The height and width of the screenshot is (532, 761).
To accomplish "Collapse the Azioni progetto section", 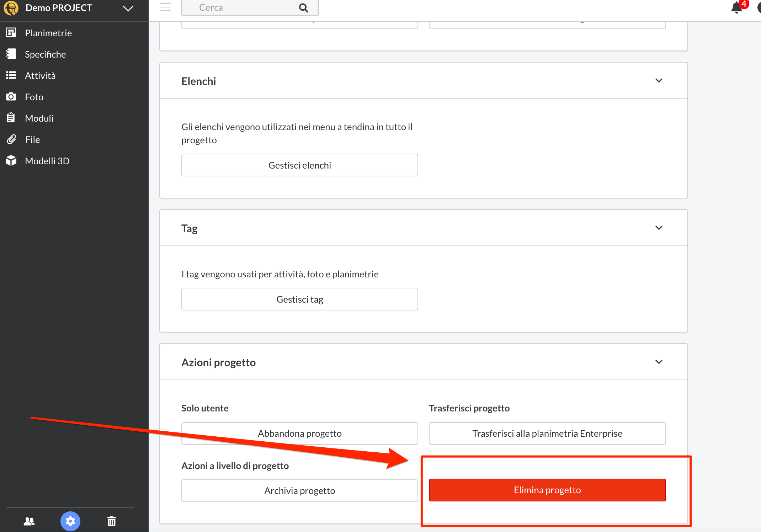I will (x=659, y=362).
